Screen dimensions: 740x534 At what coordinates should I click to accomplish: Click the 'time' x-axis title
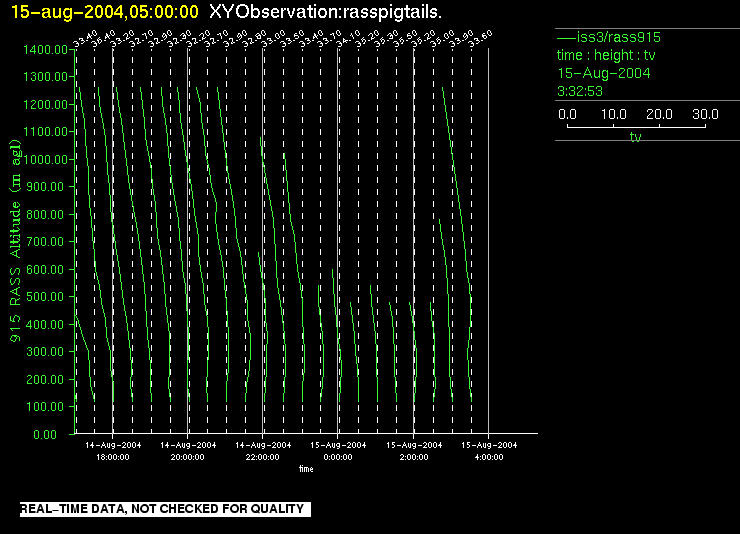point(305,468)
